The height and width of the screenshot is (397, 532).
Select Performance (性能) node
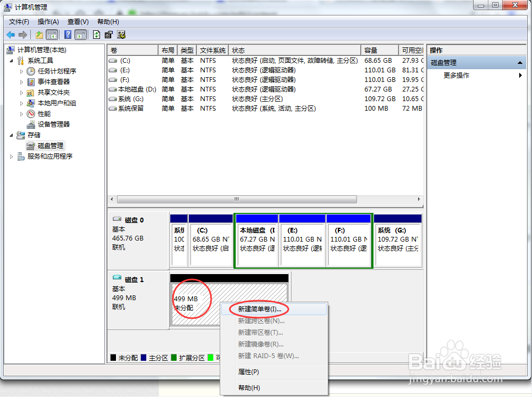44,114
